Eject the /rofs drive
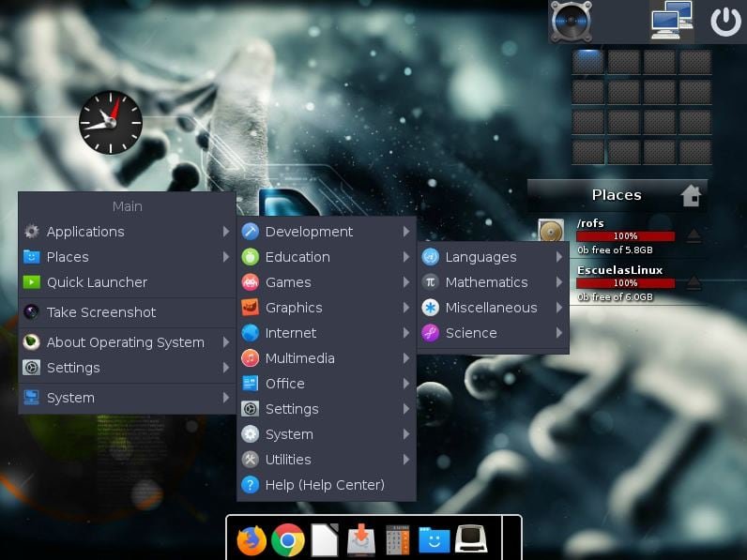This screenshot has width=747, height=560. pos(694,235)
